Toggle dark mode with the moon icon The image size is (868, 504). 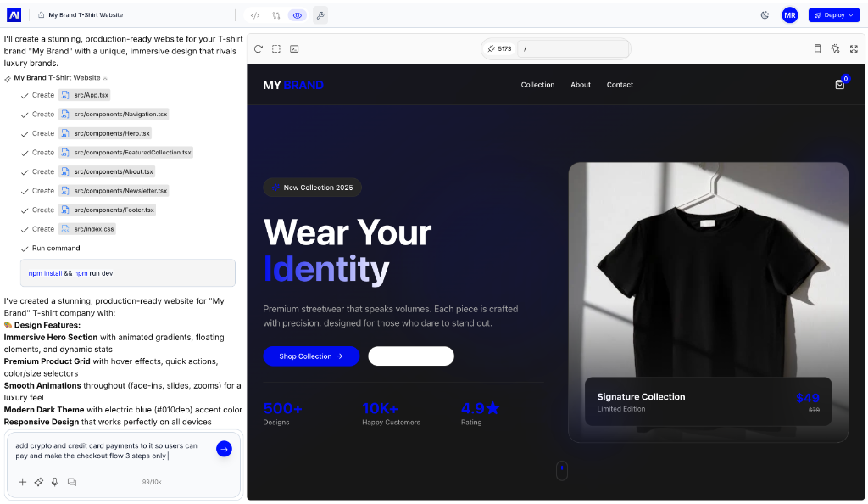(764, 14)
